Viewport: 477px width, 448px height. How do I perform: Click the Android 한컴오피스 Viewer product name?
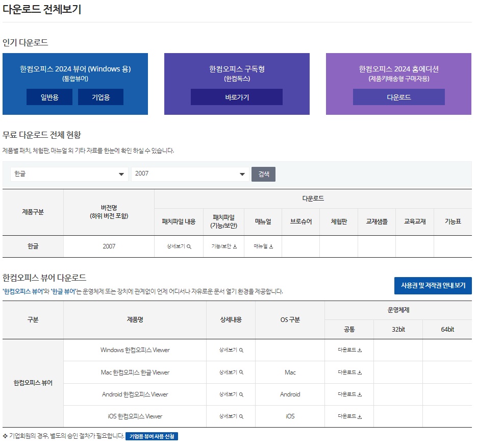135,394
